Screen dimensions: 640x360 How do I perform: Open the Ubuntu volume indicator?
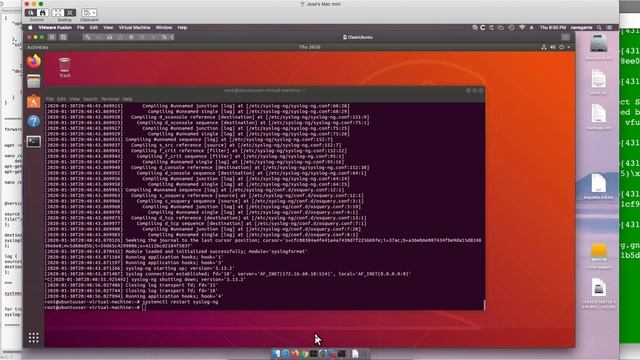point(553,47)
